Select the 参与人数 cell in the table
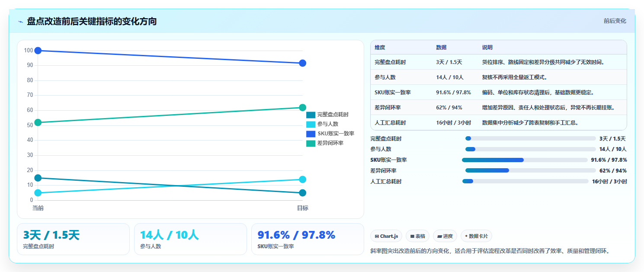 tap(401, 77)
